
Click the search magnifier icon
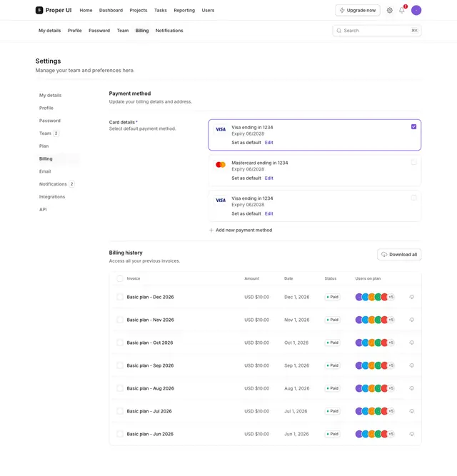[x=339, y=31]
